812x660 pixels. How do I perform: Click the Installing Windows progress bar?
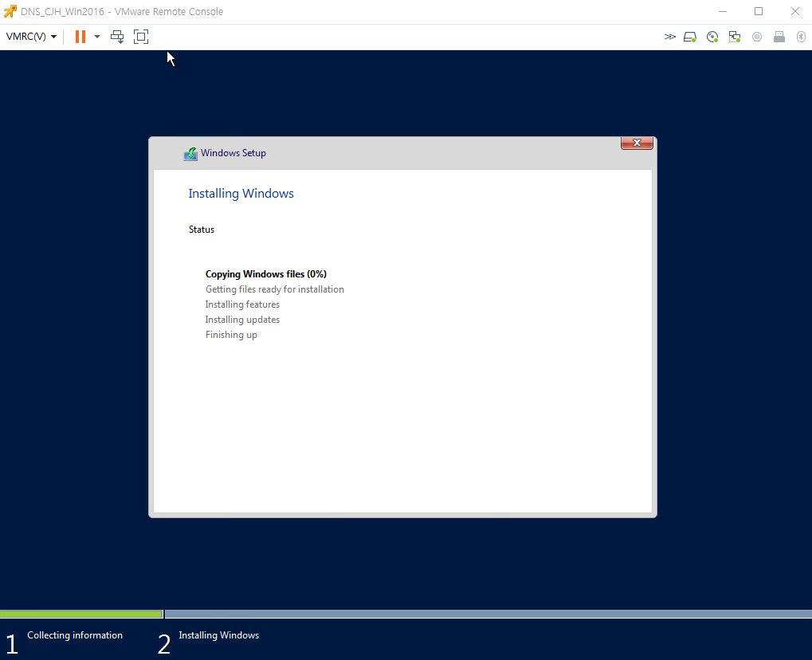click(x=488, y=614)
